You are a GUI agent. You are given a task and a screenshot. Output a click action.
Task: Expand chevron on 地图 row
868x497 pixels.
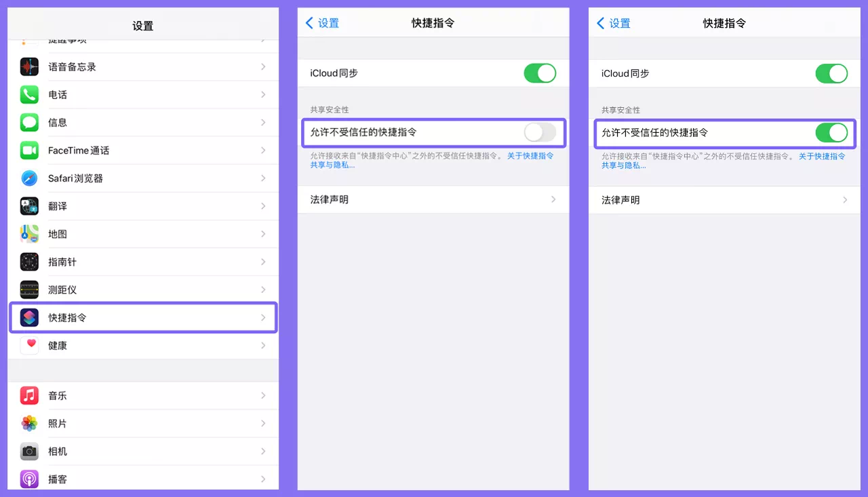[263, 233]
